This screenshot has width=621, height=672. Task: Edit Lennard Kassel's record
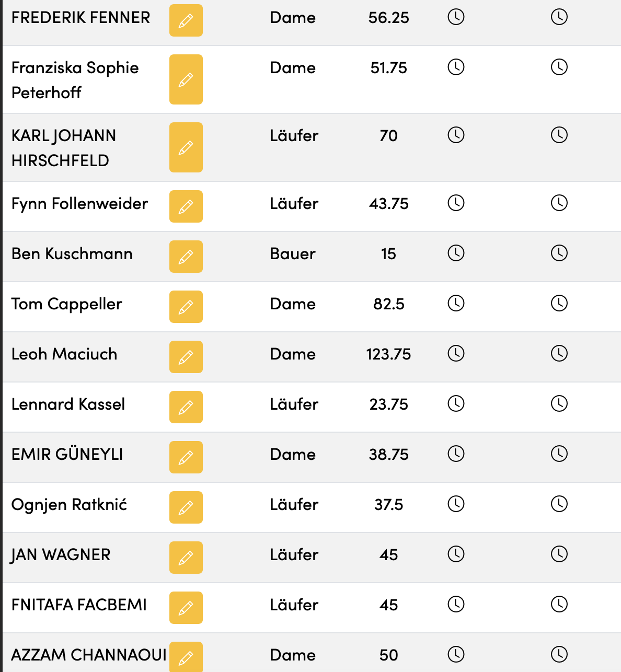(186, 407)
